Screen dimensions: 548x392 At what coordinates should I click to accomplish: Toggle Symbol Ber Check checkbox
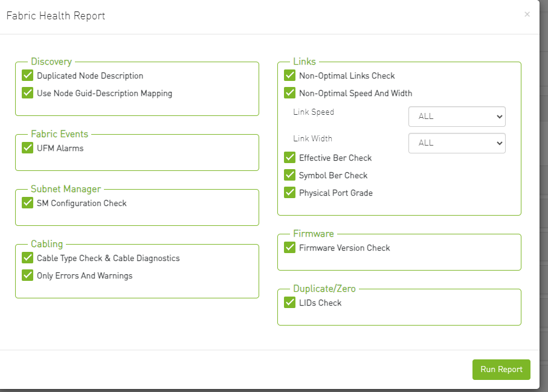(289, 175)
